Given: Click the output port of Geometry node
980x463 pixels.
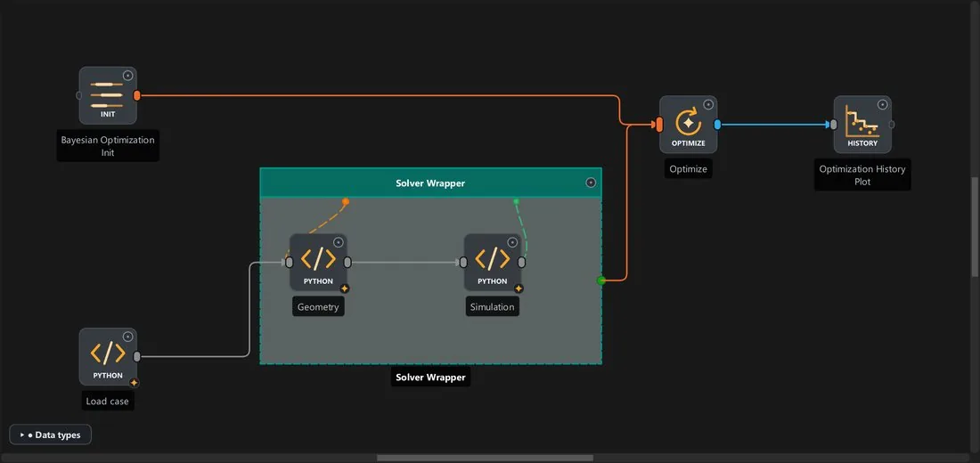Looking at the screenshot, I should coord(347,263).
